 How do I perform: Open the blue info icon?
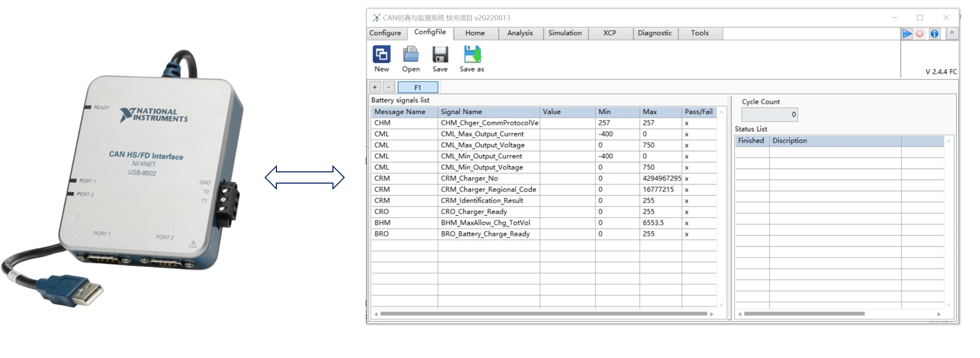(x=934, y=34)
